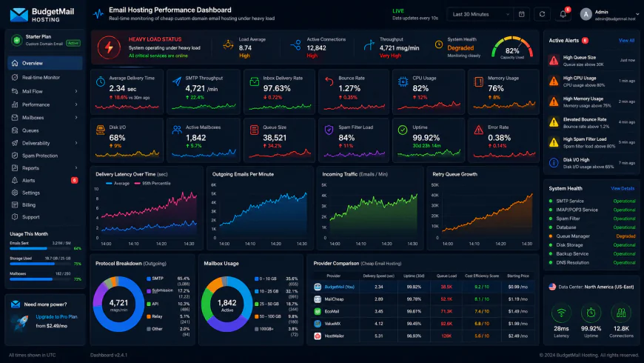Click the Connections icon in data center panel
Image resolution: width=644 pixels, height=363 pixels.
click(621, 313)
